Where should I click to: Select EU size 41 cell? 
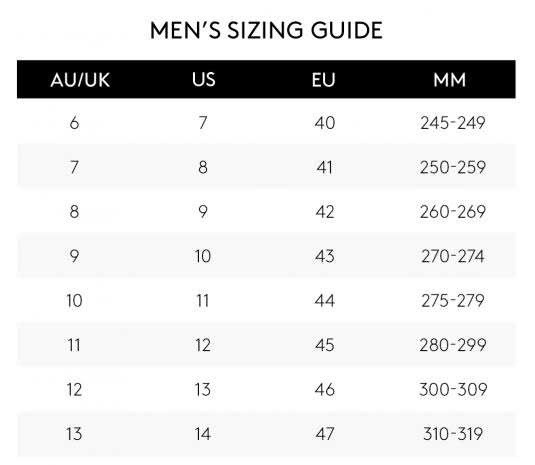[324, 167]
